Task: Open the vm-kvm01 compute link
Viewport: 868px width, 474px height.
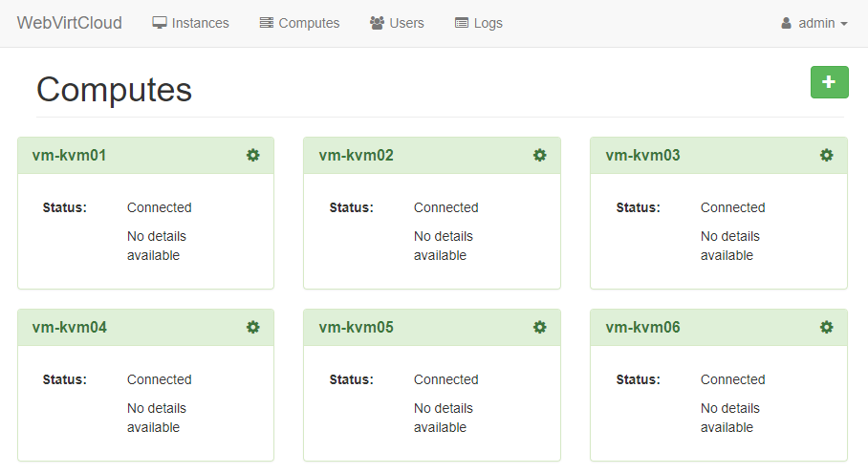Action: click(x=69, y=155)
